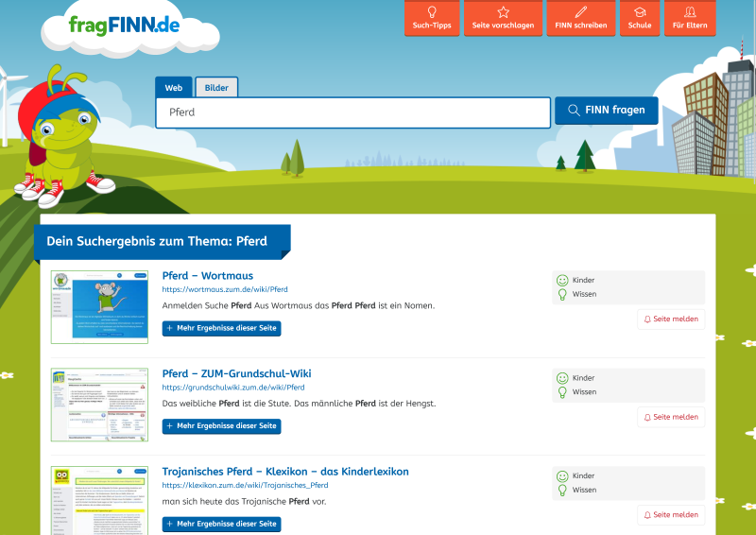The width and height of the screenshot is (756, 535).
Task: Open the Wortmaus page thumbnail
Action: tap(99, 307)
